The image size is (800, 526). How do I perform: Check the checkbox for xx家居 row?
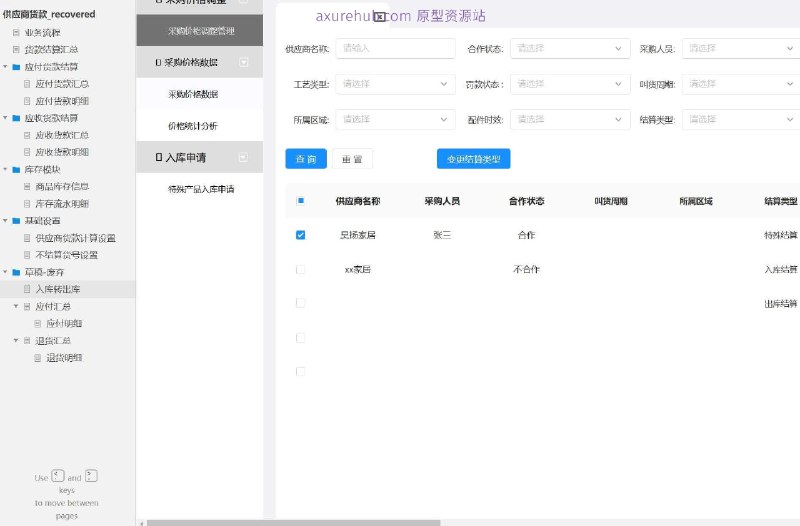coord(301,269)
